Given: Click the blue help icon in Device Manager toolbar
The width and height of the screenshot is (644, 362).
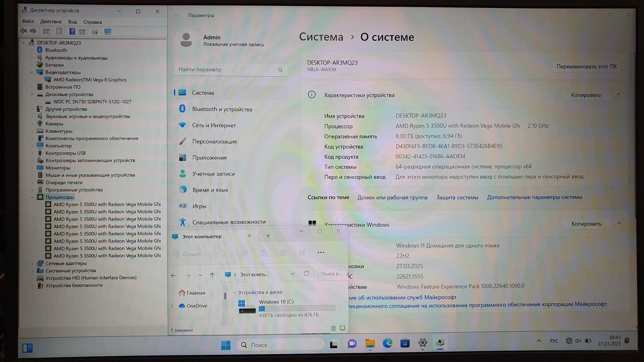Looking at the screenshot, I should (72, 31).
